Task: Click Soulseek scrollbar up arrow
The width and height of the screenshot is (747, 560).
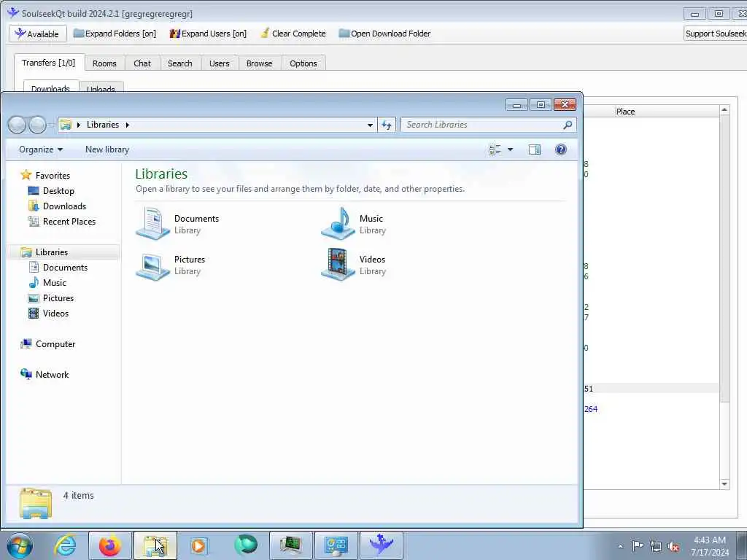Action: pyautogui.click(x=724, y=110)
